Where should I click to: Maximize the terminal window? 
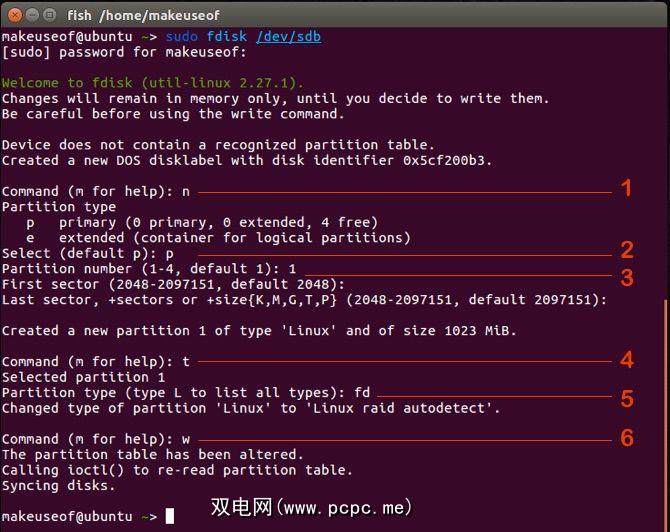coord(48,14)
